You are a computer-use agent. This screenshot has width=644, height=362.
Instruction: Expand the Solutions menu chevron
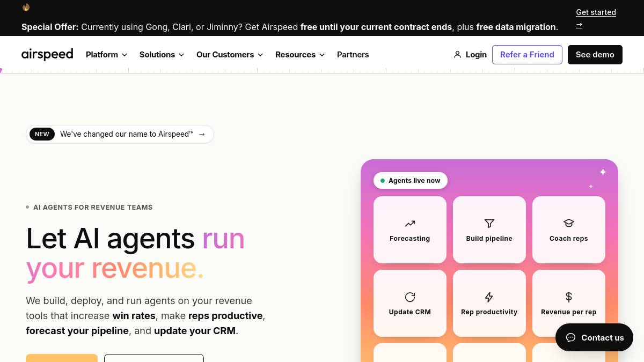(181, 55)
